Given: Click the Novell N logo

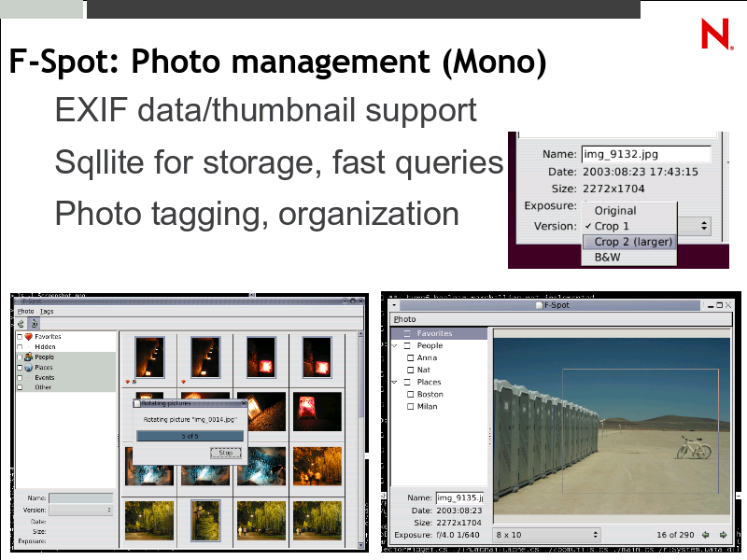Looking at the screenshot, I should (x=717, y=34).
